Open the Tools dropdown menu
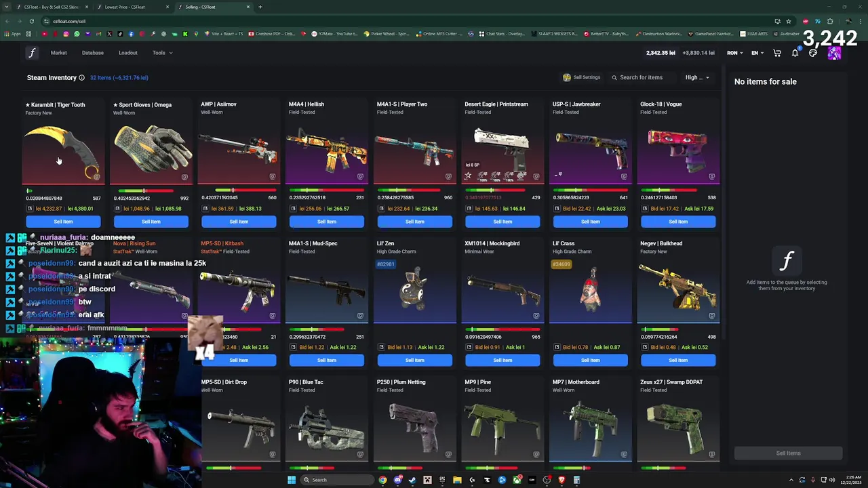Screen dimensions: 868x488 coord(163,53)
